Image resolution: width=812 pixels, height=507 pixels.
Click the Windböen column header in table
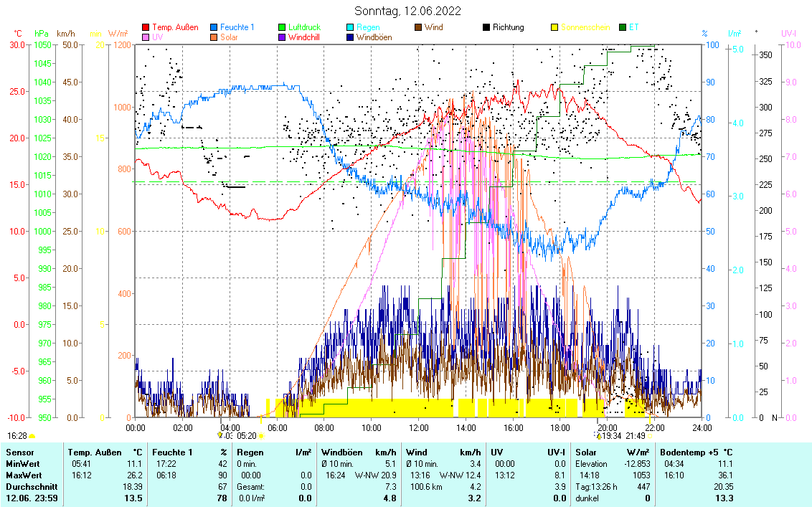click(341, 452)
